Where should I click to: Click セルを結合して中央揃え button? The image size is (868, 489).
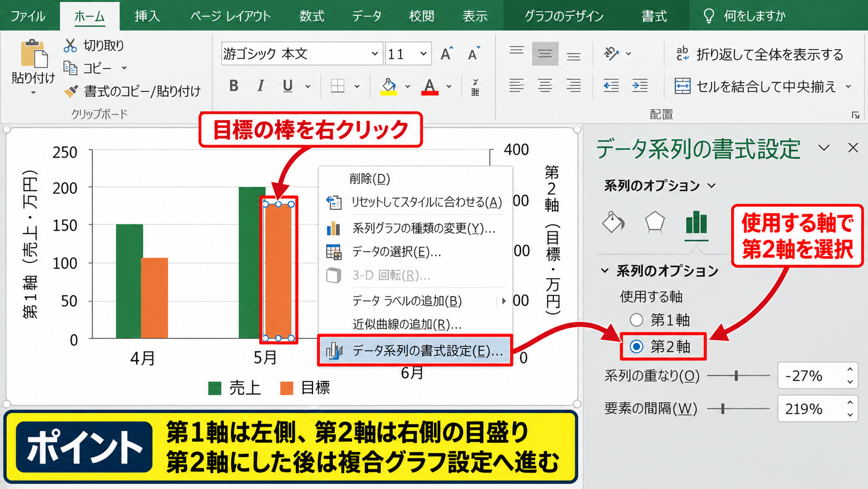click(x=756, y=86)
